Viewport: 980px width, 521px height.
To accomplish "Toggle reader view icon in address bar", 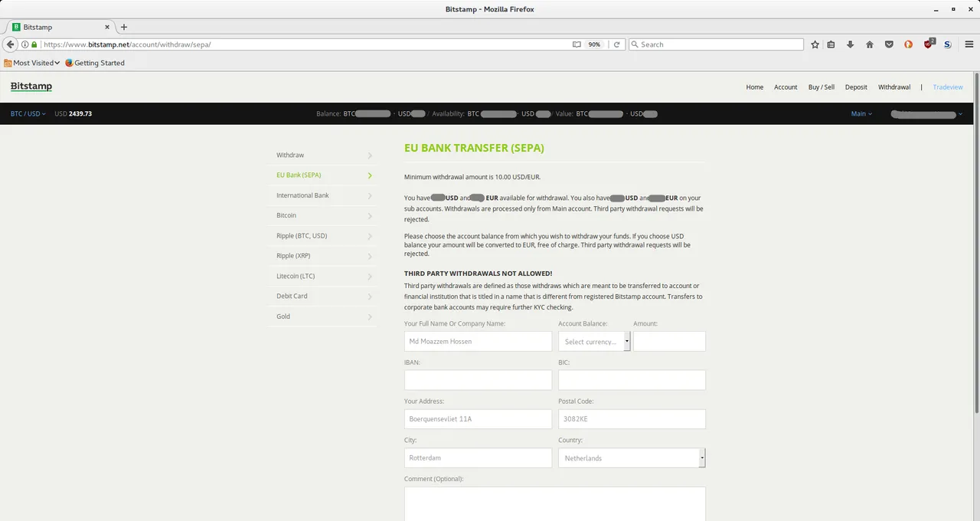I will tap(577, 44).
